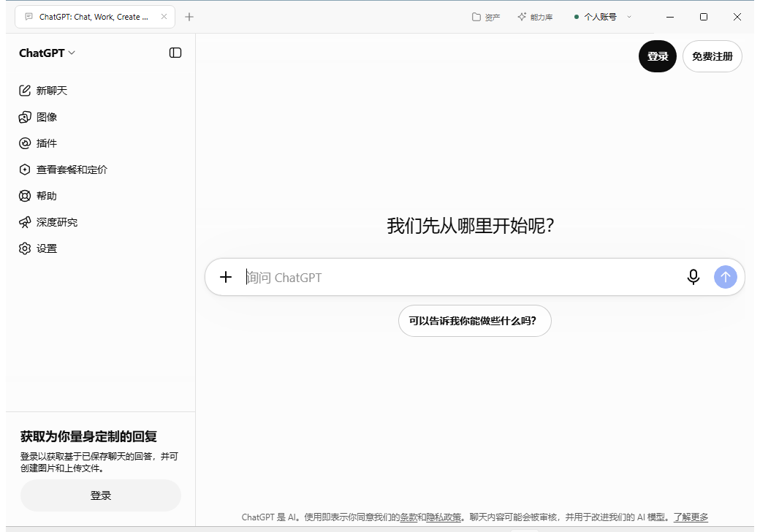
Task: Select 深度研究 deep research
Action: click(x=48, y=222)
